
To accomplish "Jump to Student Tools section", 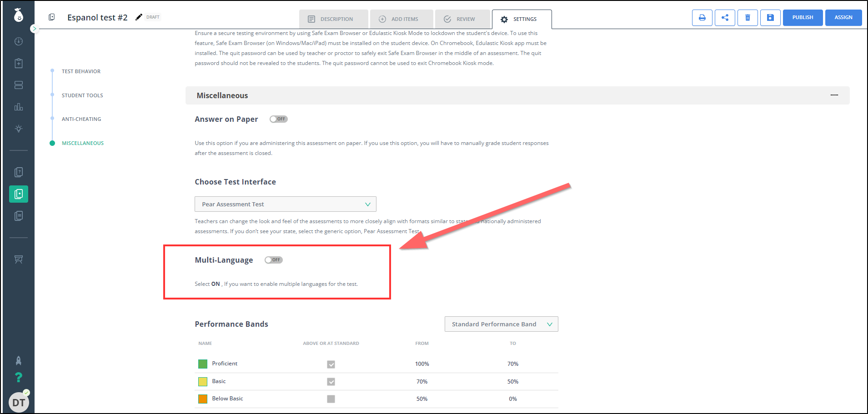I will point(82,95).
